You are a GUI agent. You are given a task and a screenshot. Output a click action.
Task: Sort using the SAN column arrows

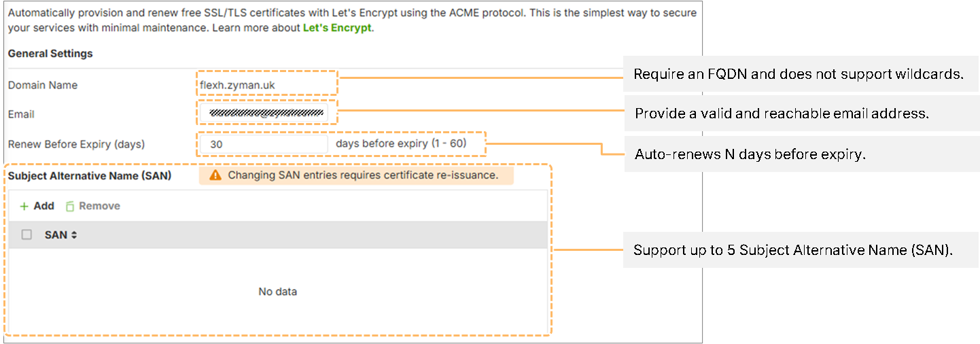pyautogui.click(x=74, y=235)
